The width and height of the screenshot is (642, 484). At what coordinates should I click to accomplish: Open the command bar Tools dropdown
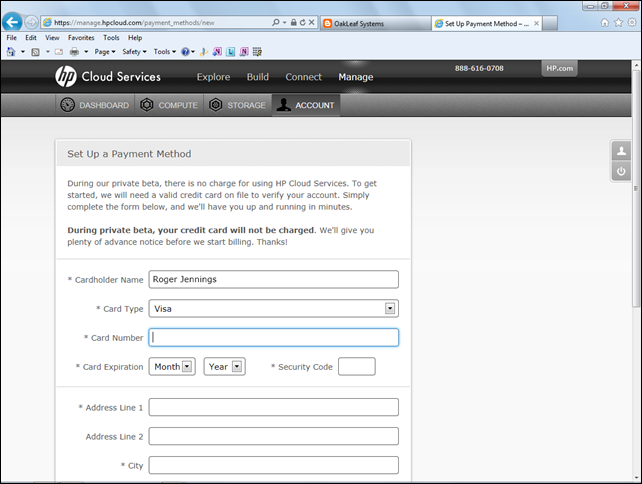point(165,52)
